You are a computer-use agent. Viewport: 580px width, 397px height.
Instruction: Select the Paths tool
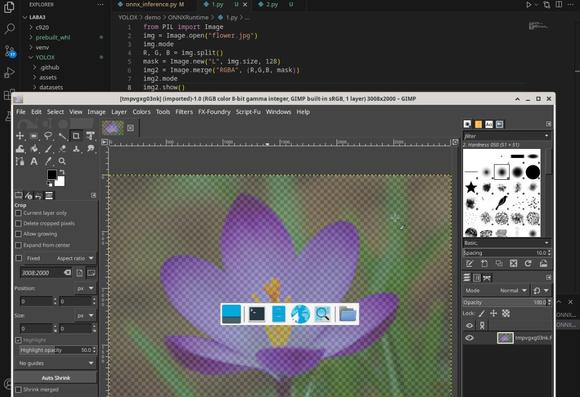tap(20, 161)
